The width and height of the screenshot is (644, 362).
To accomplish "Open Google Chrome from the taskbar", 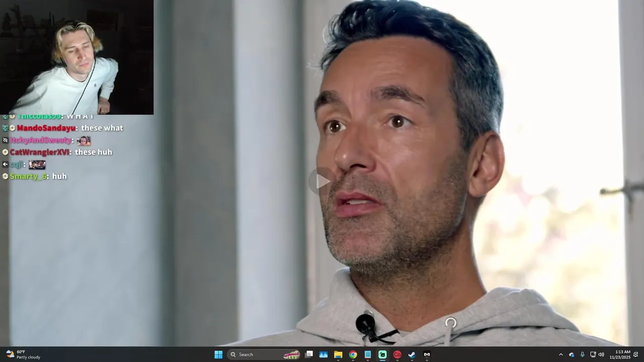I will (x=353, y=354).
